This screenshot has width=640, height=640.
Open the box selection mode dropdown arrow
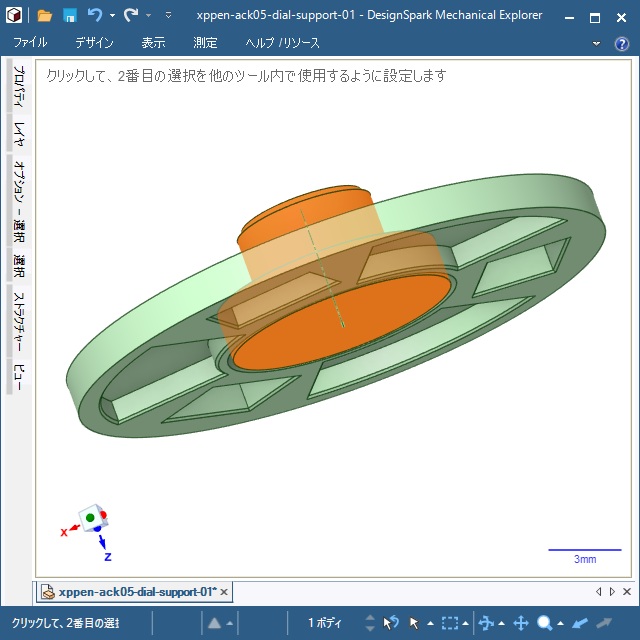[x=467, y=624]
